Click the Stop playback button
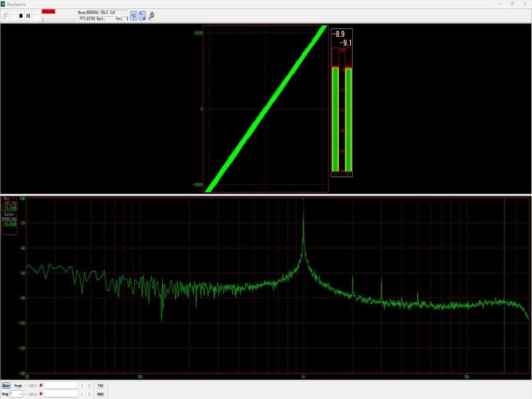 [x=21, y=16]
